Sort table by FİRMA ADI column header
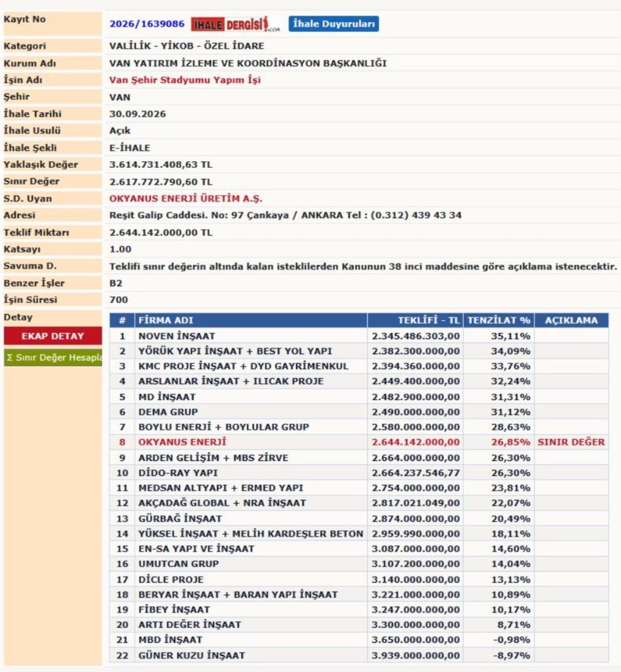 [x=166, y=320]
